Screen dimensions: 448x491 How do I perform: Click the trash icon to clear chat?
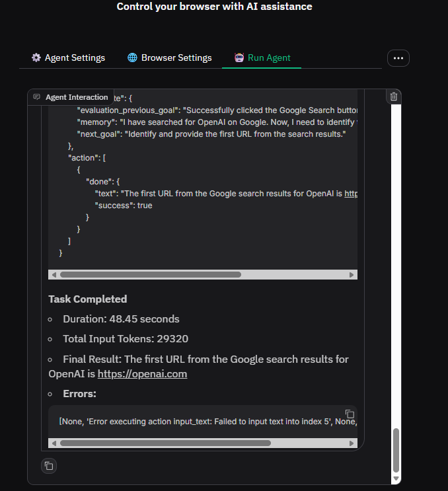pos(394,96)
